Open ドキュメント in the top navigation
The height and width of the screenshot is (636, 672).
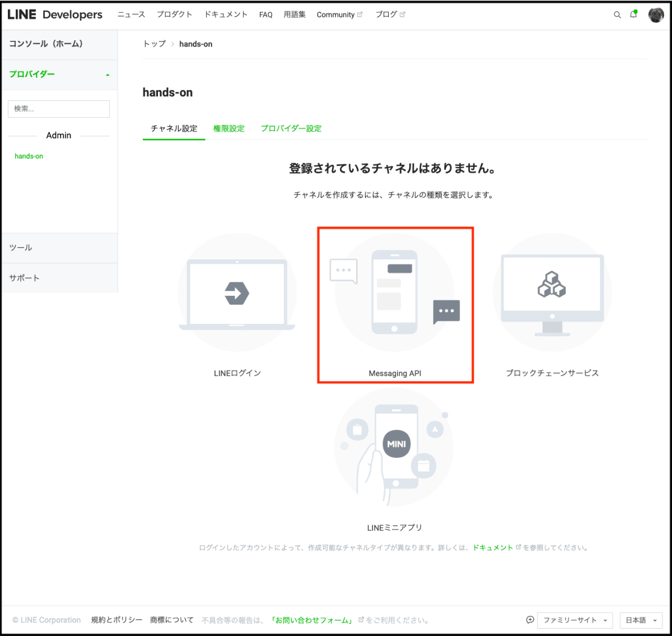226,15
